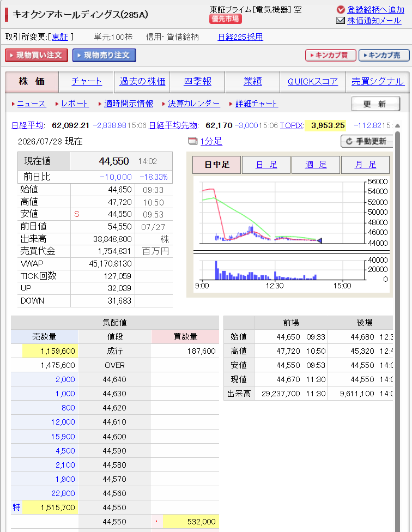412x532 pixels.
Task: Open the 詳細チャート link
Action: [x=257, y=104]
